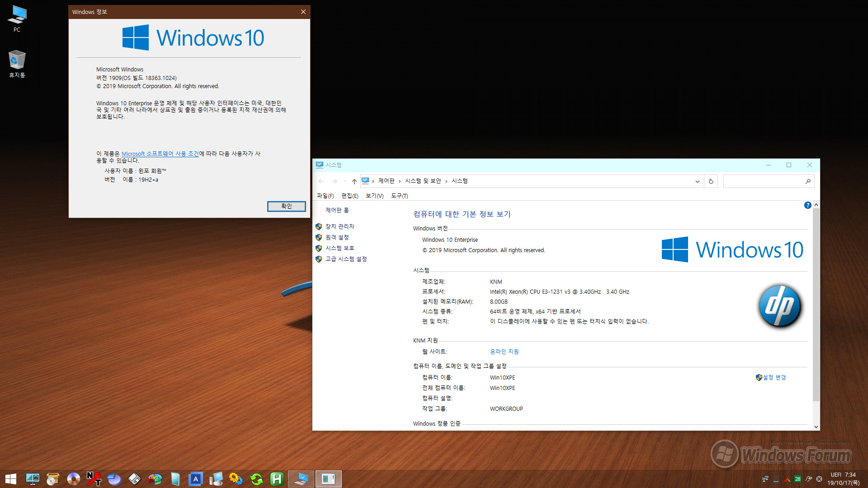
Task: Open the 온라인 지원 website link
Action: click(505, 352)
